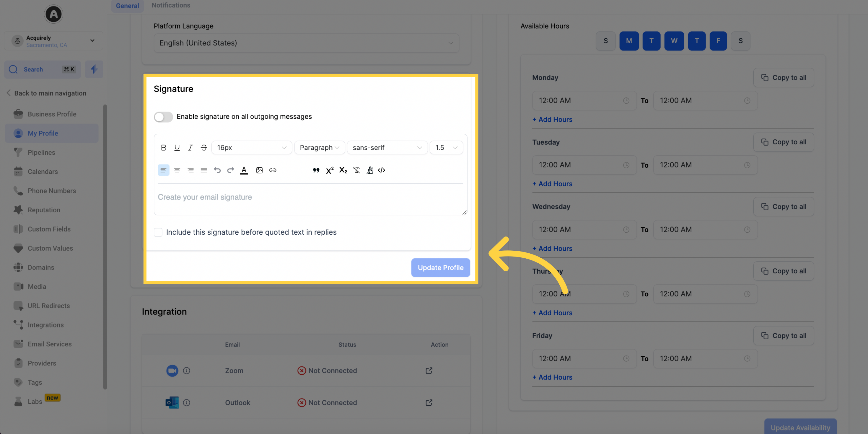
Task: Click the insert link icon in toolbar
Action: pyautogui.click(x=272, y=170)
